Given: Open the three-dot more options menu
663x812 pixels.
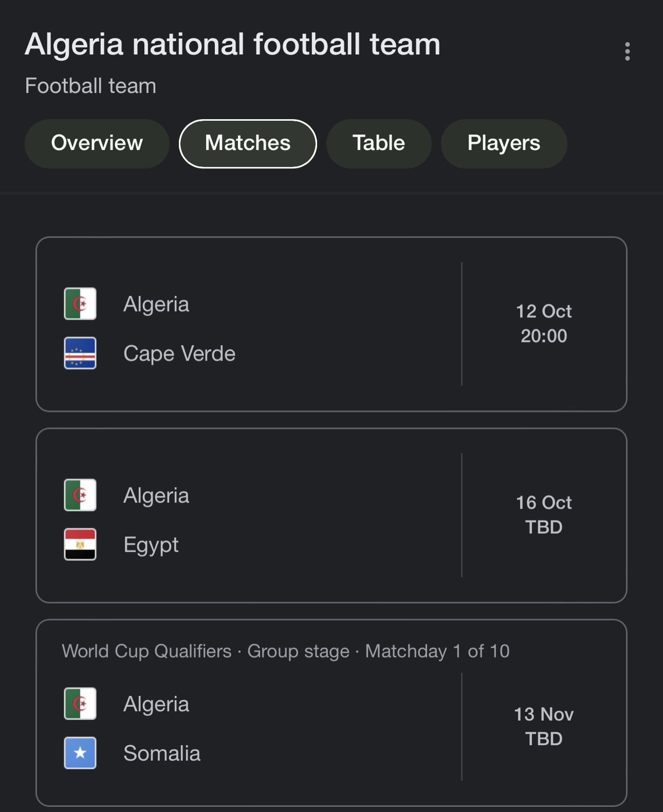Looking at the screenshot, I should (627, 51).
